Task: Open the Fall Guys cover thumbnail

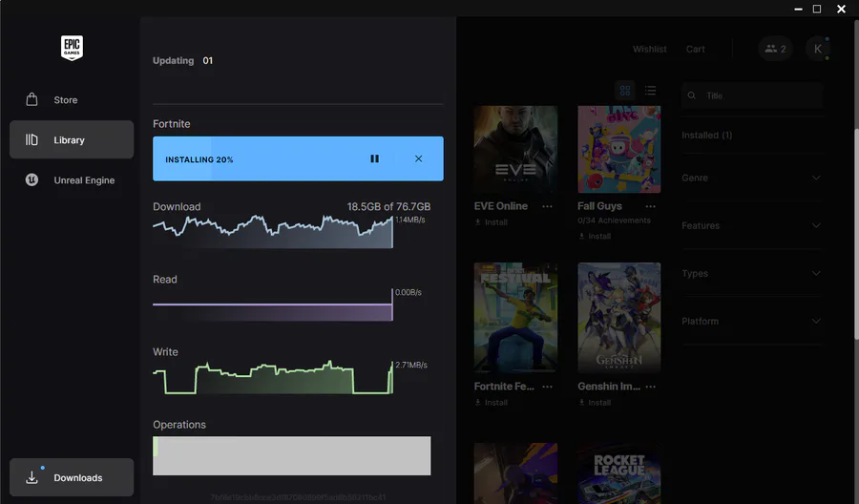Action: pos(619,150)
